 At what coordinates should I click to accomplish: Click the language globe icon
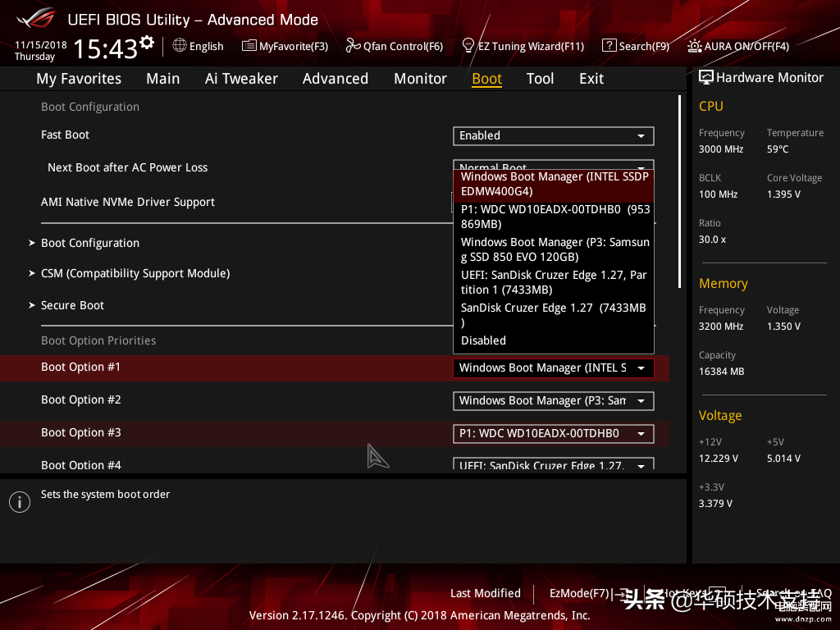pyautogui.click(x=180, y=46)
